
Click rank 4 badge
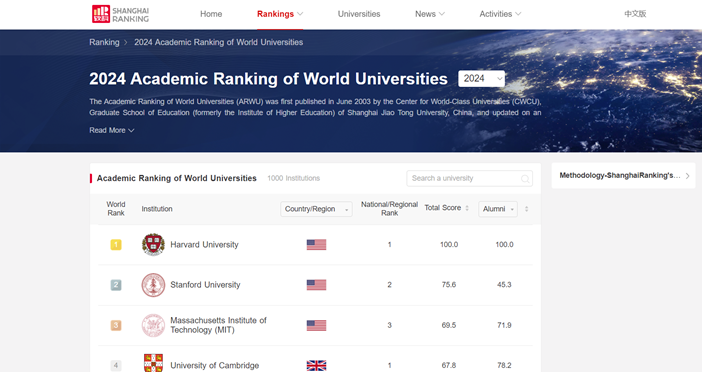click(116, 366)
